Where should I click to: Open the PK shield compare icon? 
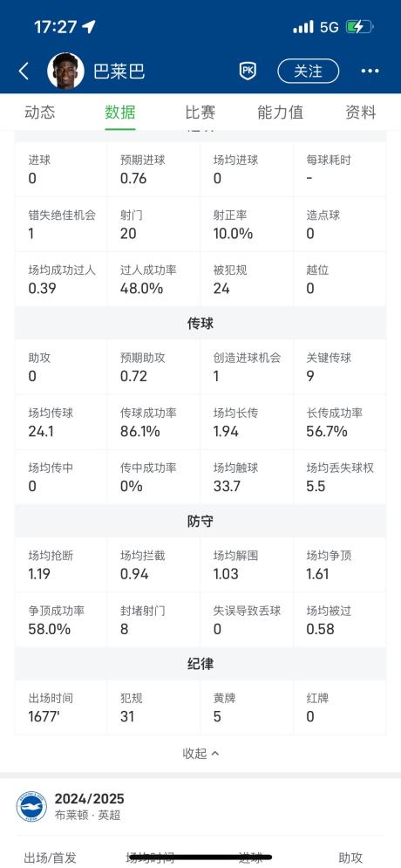pos(248,72)
